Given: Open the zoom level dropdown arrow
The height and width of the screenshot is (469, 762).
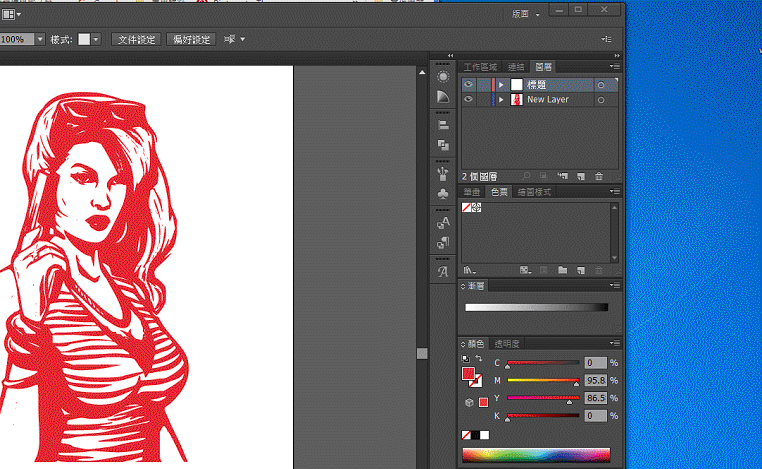Looking at the screenshot, I should pos(40,39).
